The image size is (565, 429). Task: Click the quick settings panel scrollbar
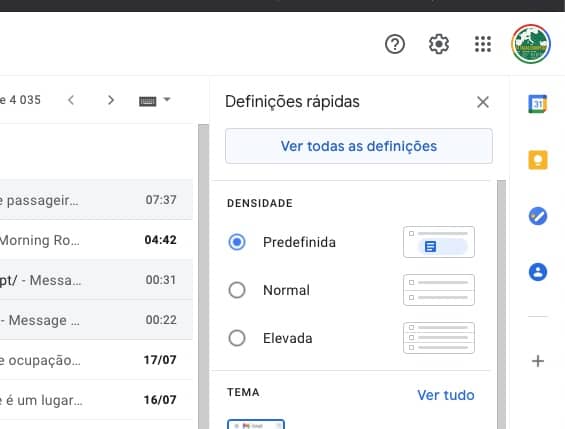click(x=501, y=304)
